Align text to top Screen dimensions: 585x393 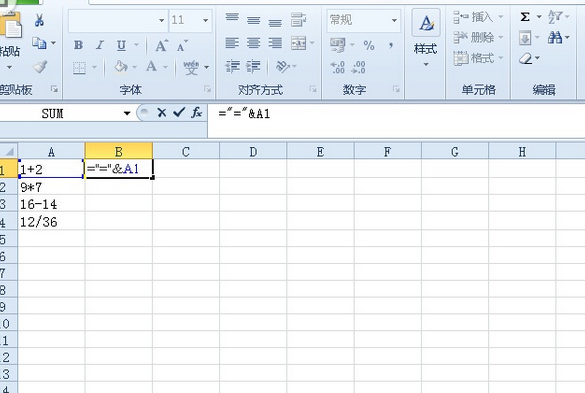point(232,17)
